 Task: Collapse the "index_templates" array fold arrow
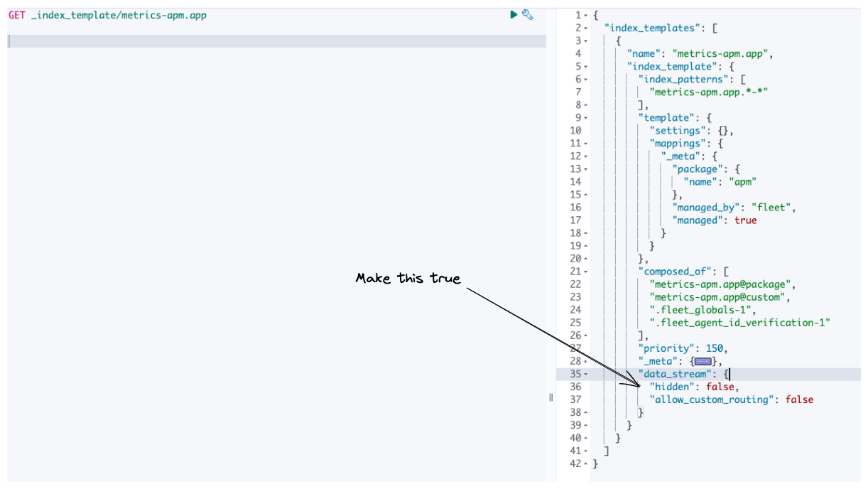coord(585,28)
